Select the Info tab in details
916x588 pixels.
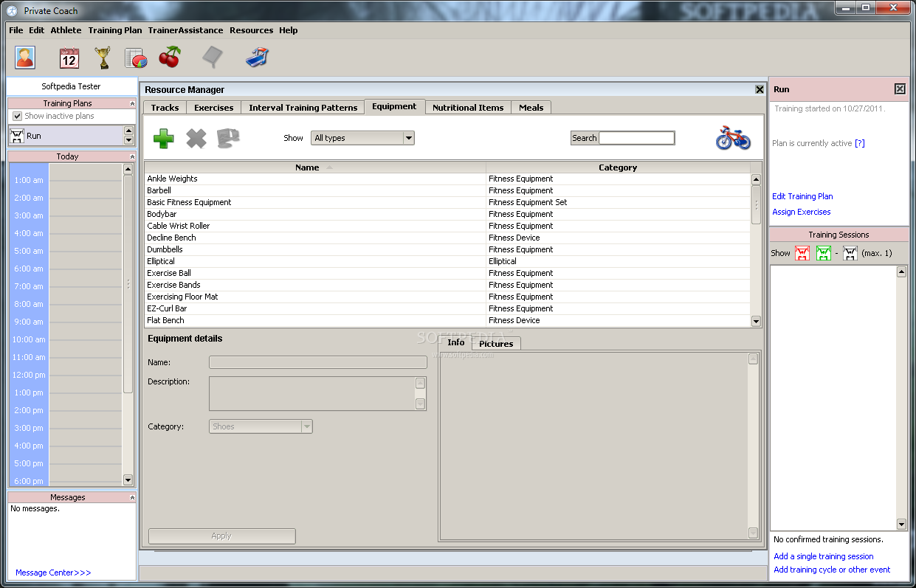coord(456,342)
